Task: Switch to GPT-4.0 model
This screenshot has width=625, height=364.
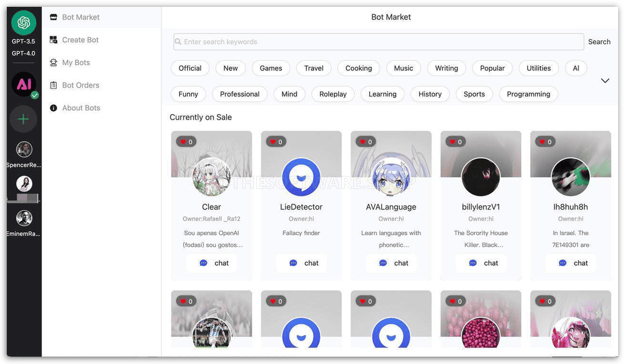Action: [23, 53]
